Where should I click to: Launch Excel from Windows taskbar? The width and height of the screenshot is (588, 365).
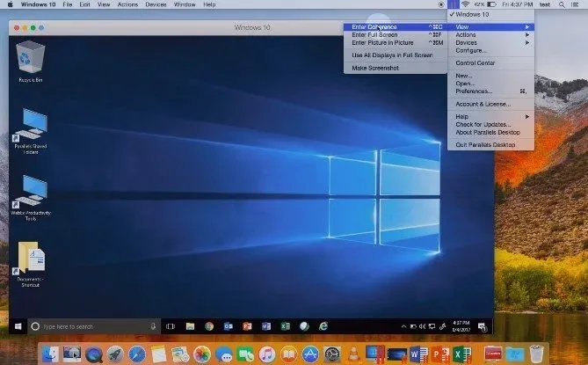tap(286, 326)
